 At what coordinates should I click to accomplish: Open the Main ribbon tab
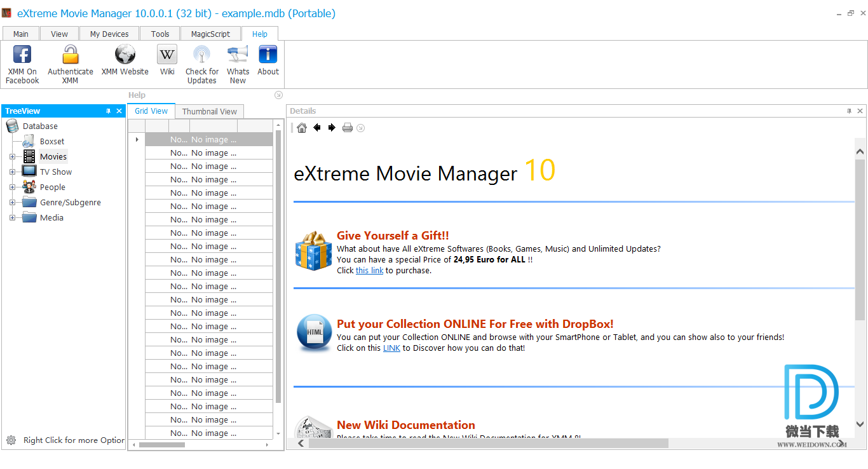point(21,34)
